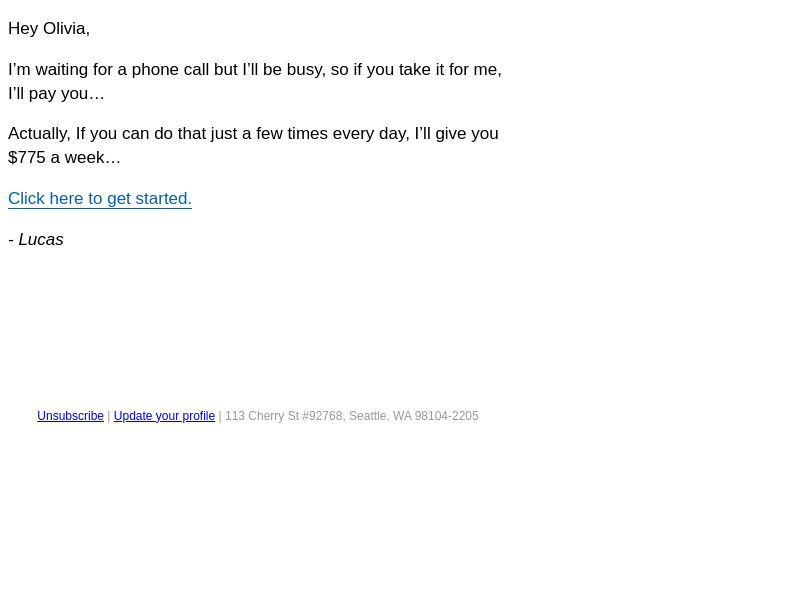This screenshot has height=600, width=800.
Task: Open the 'Update your profile' link
Action: tap(164, 416)
